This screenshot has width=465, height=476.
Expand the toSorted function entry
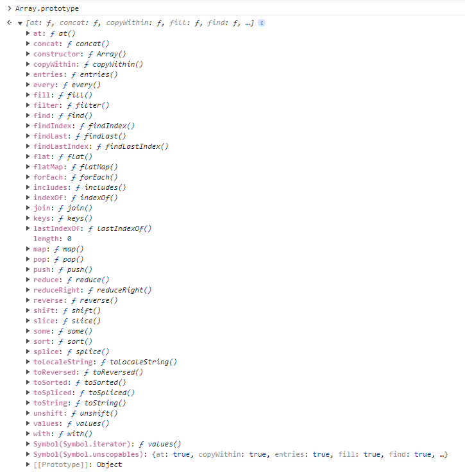point(28,382)
